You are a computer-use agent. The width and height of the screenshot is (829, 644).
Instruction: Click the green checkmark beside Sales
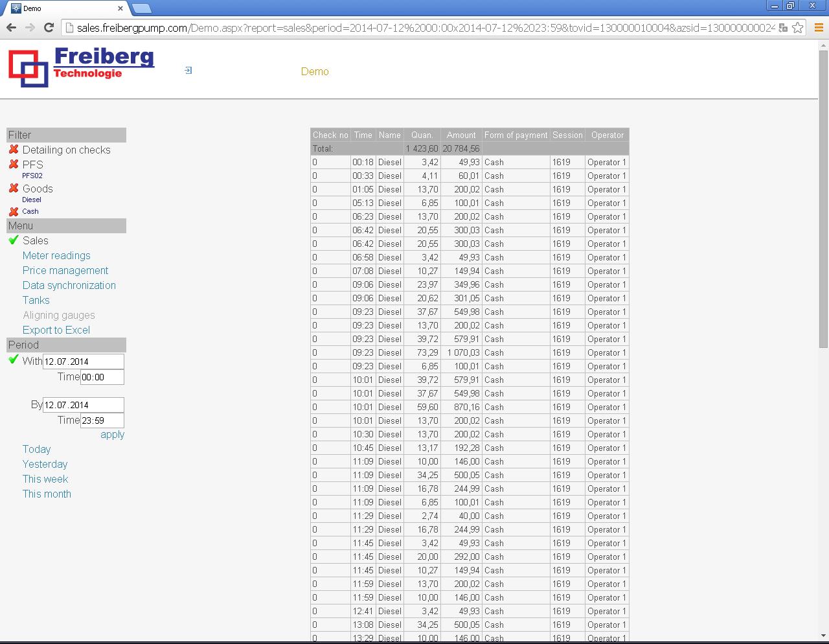pyautogui.click(x=13, y=240)
